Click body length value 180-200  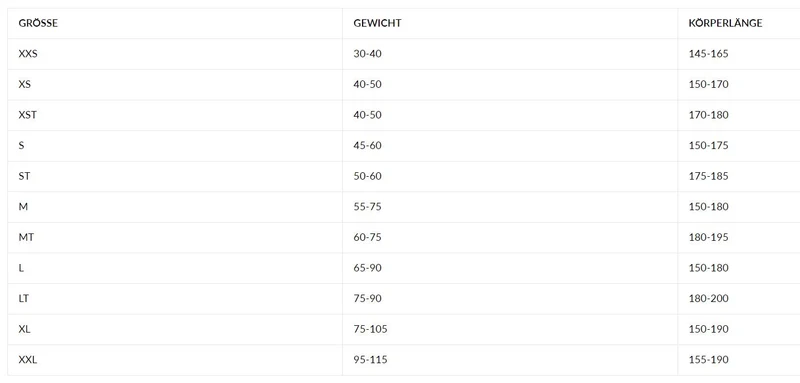[x=709, y=299]
